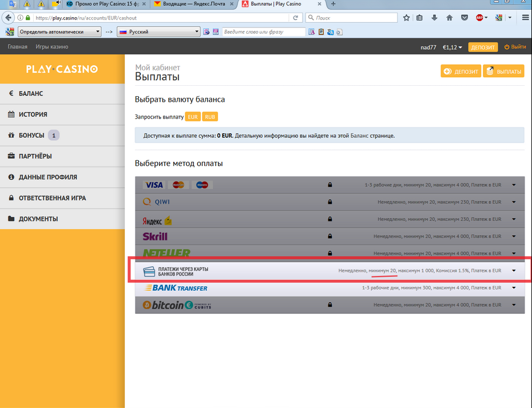Click the Бонусы gift icon

11,136
